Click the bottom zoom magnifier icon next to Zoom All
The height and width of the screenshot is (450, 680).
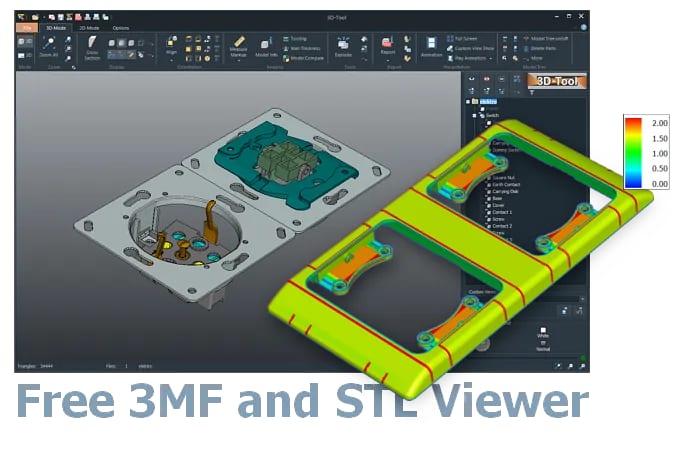(x=68, y=59)
